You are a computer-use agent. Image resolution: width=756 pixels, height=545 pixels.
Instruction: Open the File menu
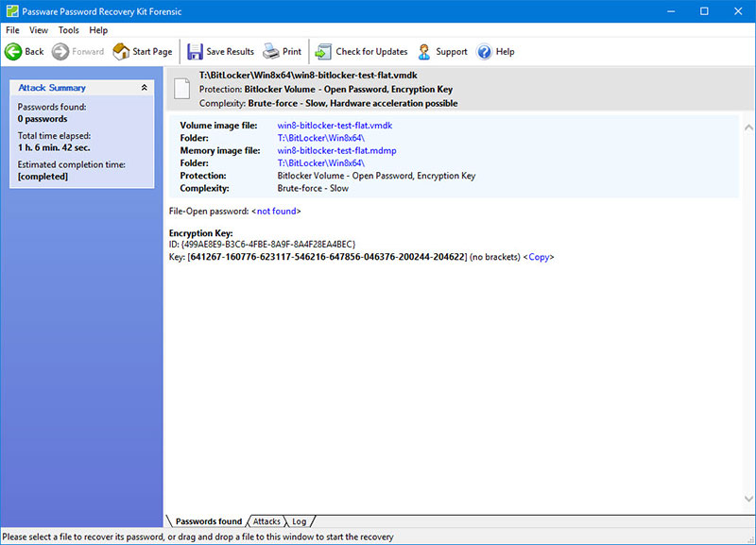pos(12,30)
